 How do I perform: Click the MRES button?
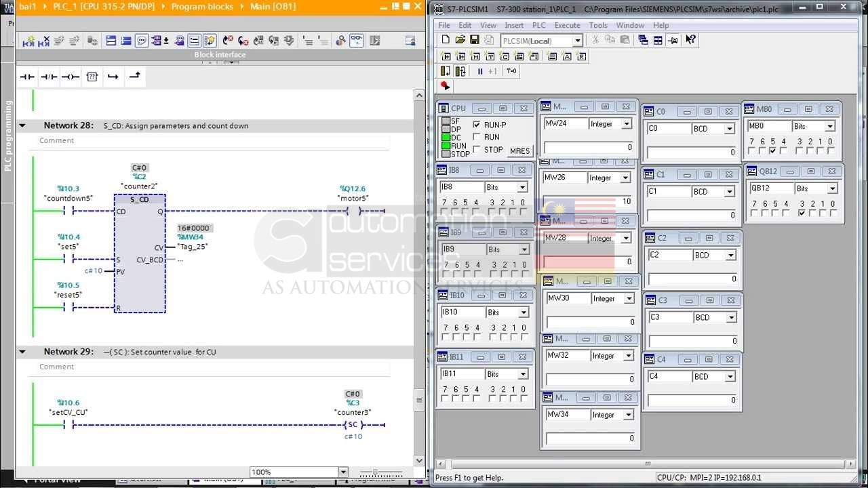(519, 151)
